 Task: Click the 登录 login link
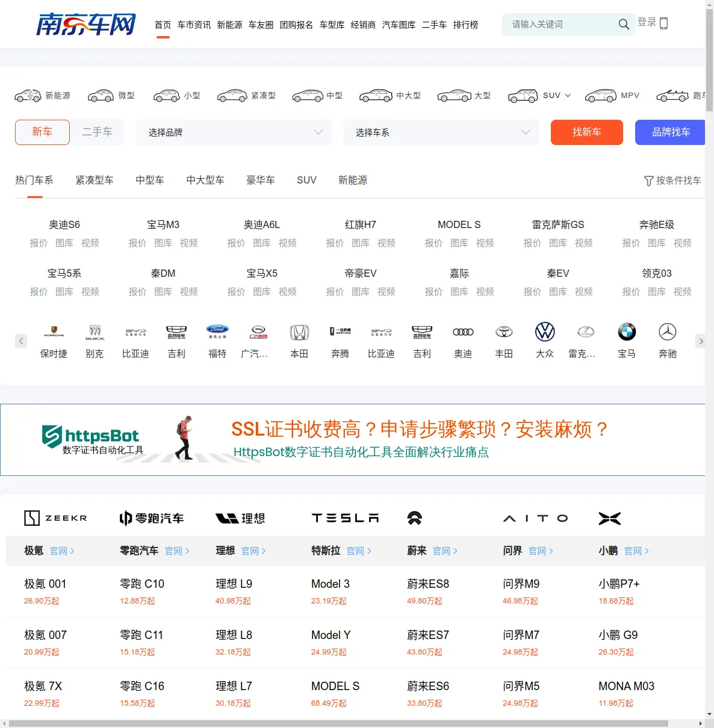tap(647, 22)
